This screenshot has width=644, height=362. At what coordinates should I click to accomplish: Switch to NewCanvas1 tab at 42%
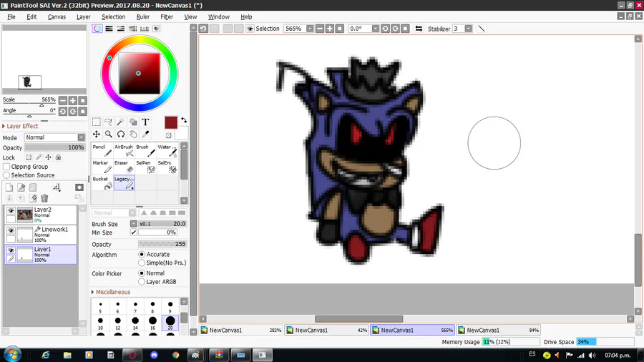(327, 330)
